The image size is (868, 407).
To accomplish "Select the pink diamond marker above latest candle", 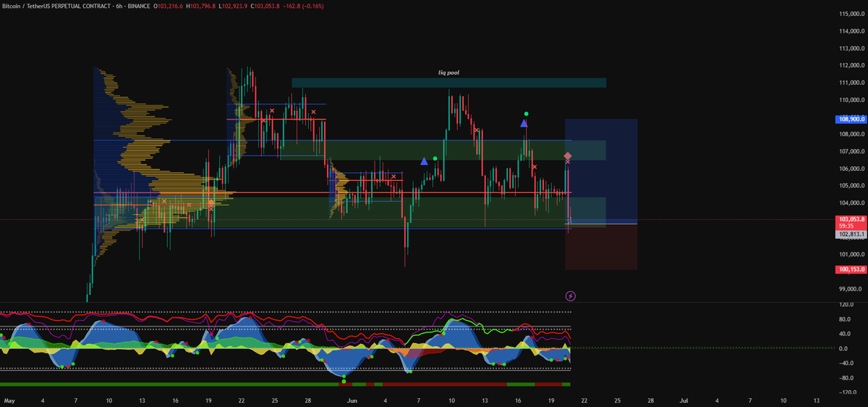I will point(568,156).
